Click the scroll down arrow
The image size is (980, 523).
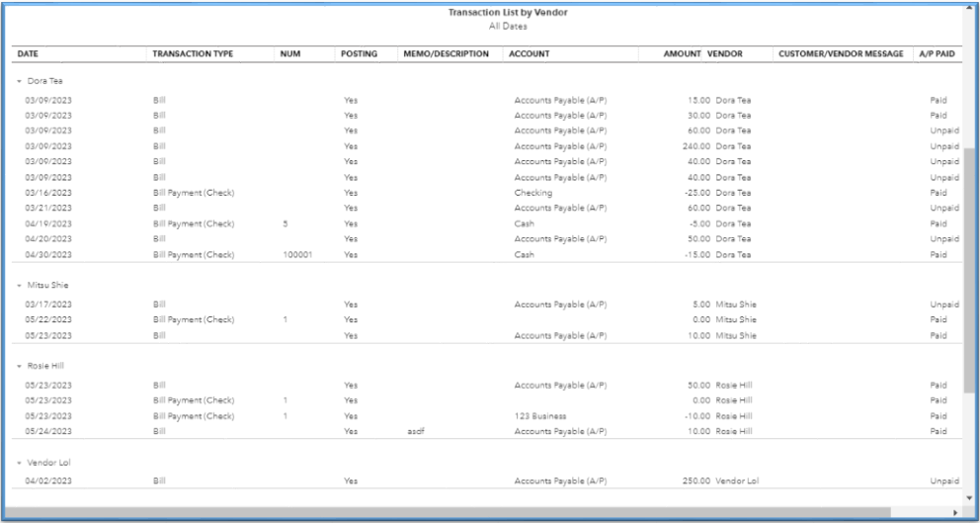point(969,498)
